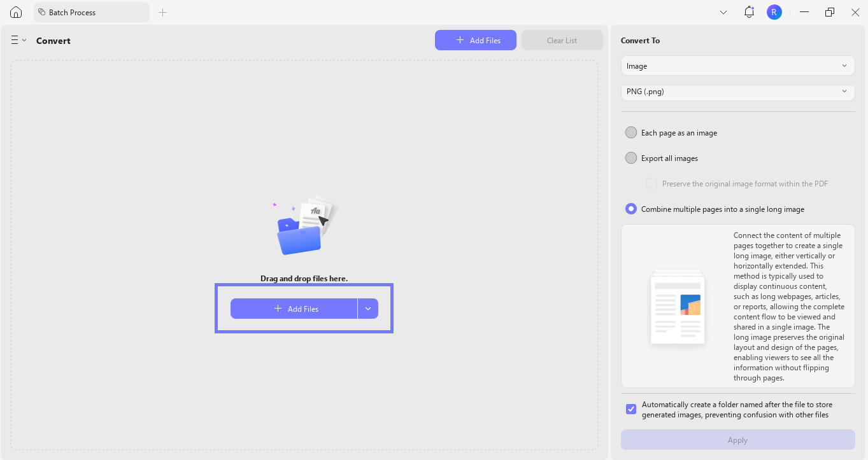
Task: Close the application window
Action: point(855,12)
